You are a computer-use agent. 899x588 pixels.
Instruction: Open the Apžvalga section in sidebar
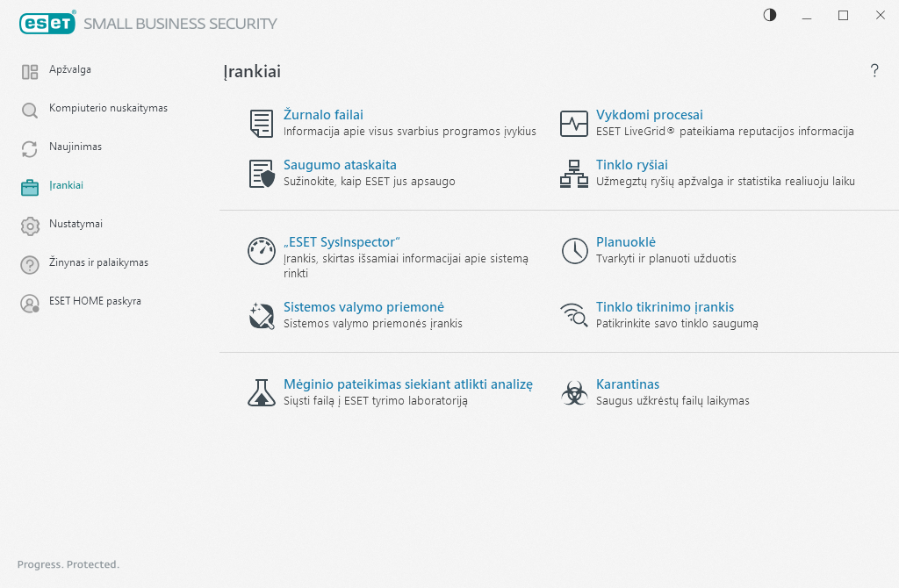pos(70,69)
